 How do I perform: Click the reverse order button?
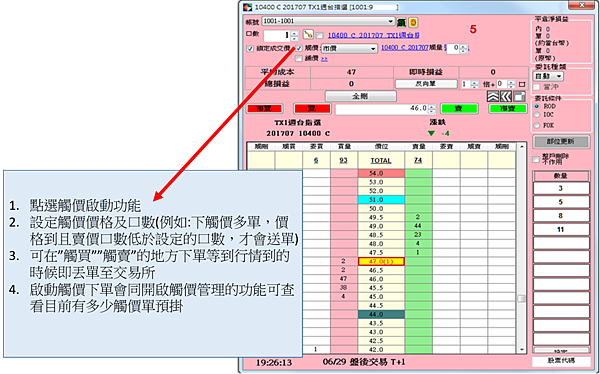tap(426, 84)
